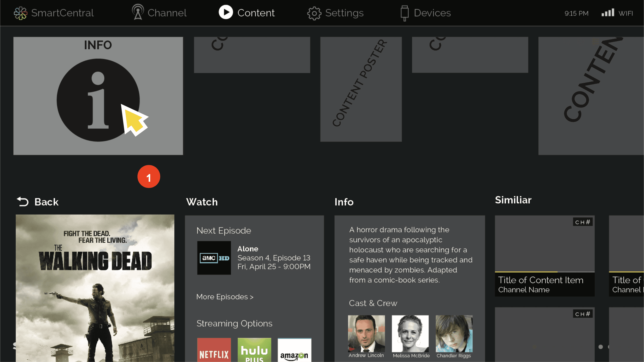
Task: Select the Content play icon
Action: (226, 12)
